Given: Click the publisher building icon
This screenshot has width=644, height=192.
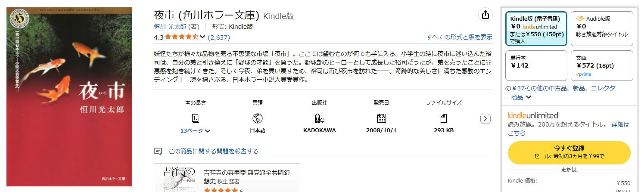Looking at the screenshot, I should [x=319, y=118].
